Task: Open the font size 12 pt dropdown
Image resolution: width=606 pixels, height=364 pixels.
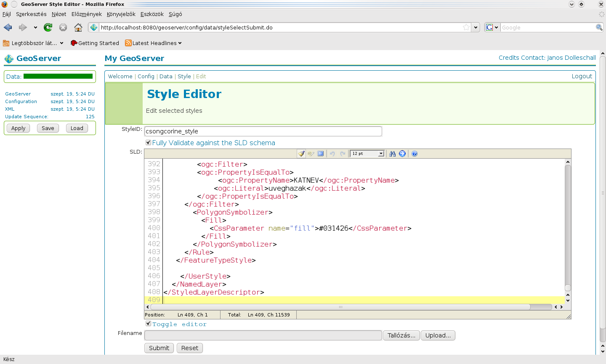Action: tap(367, 154)
